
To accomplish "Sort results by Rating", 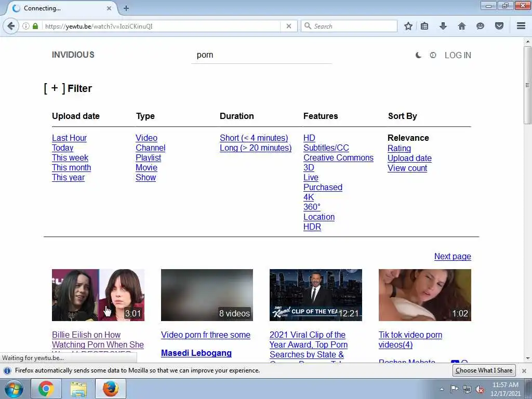I will pos(399,149).
